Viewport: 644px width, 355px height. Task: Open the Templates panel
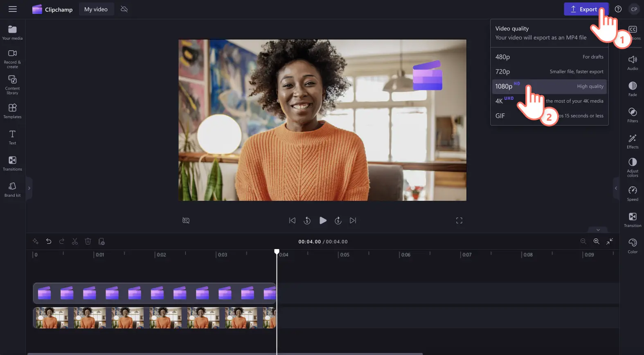[x=12, y=111]
